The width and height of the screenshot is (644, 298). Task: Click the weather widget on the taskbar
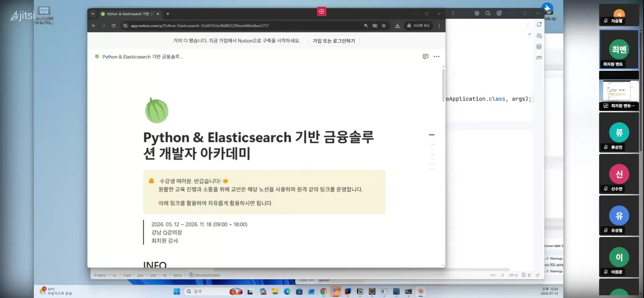click(56, 291)
